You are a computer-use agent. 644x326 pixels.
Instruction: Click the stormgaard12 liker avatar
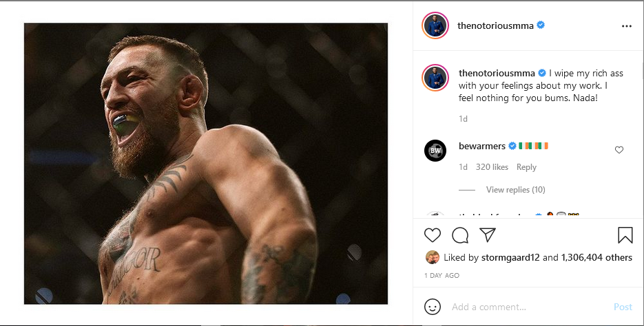point(433,257)
